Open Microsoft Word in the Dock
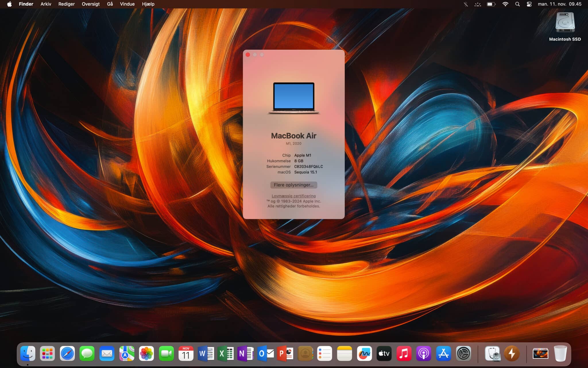This screenshot has height=368, width=588. tap(206, 353)
